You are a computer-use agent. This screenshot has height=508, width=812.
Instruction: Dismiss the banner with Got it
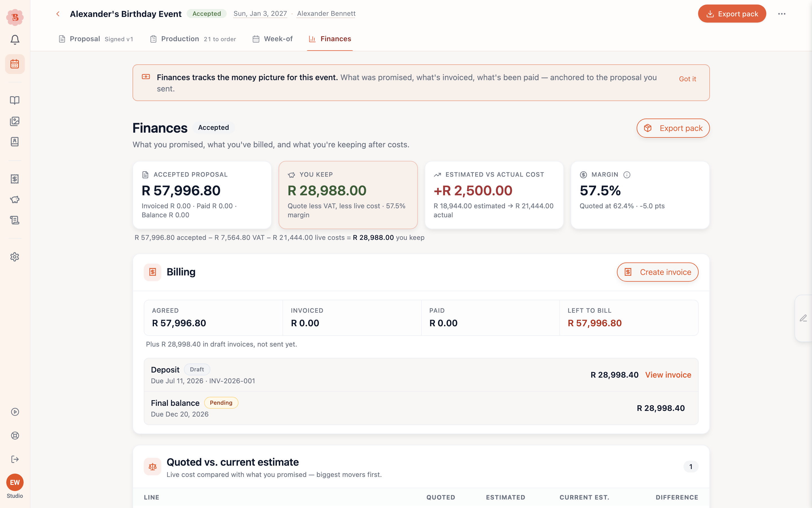tap(687, 79)
